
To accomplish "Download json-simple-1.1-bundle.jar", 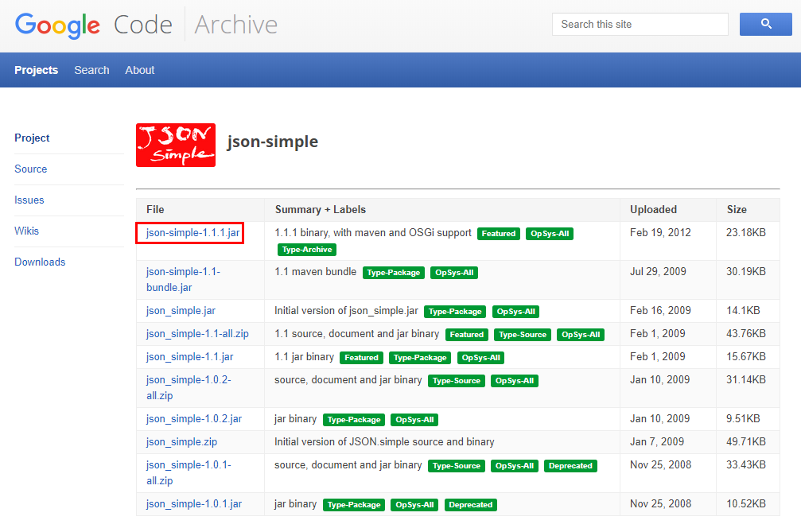I will [x=184, y=279].
